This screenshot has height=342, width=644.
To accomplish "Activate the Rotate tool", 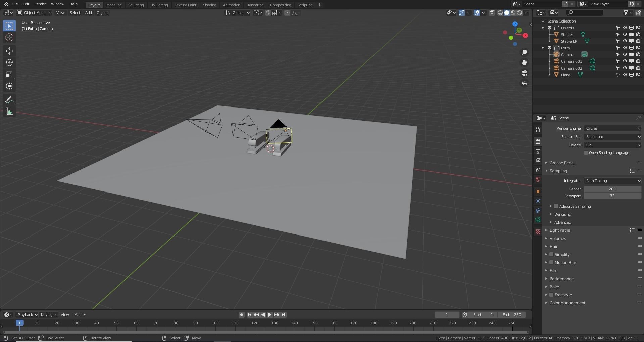I will click(x=9, y=63).
